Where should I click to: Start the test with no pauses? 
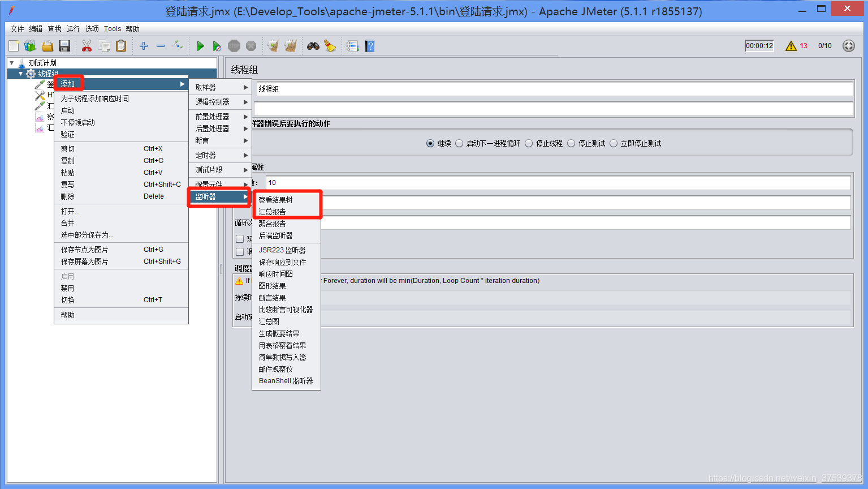(217, 46)
